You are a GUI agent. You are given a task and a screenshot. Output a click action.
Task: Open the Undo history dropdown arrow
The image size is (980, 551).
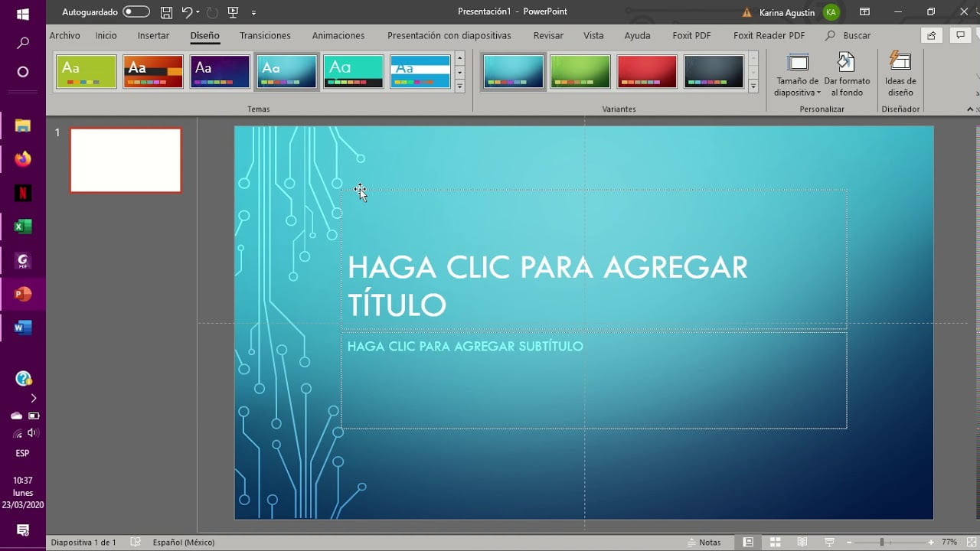tap(198, 12)
